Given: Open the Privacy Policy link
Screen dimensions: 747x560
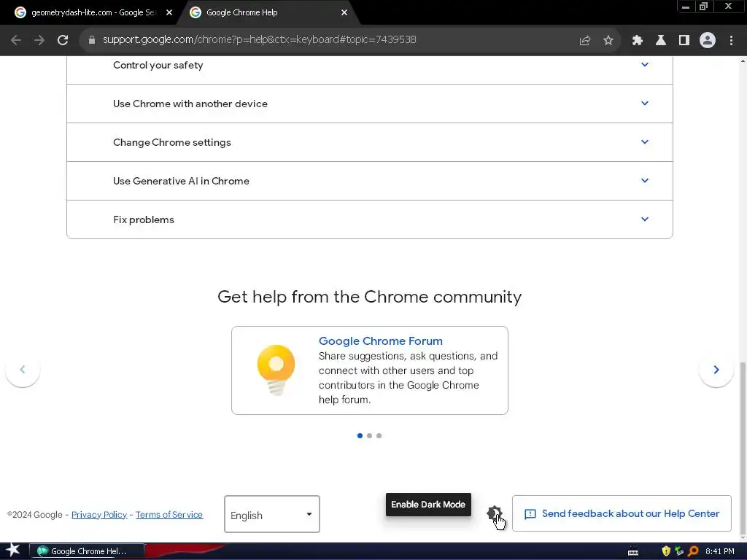Looking at the screenshot, I should [x=99, y=515].
